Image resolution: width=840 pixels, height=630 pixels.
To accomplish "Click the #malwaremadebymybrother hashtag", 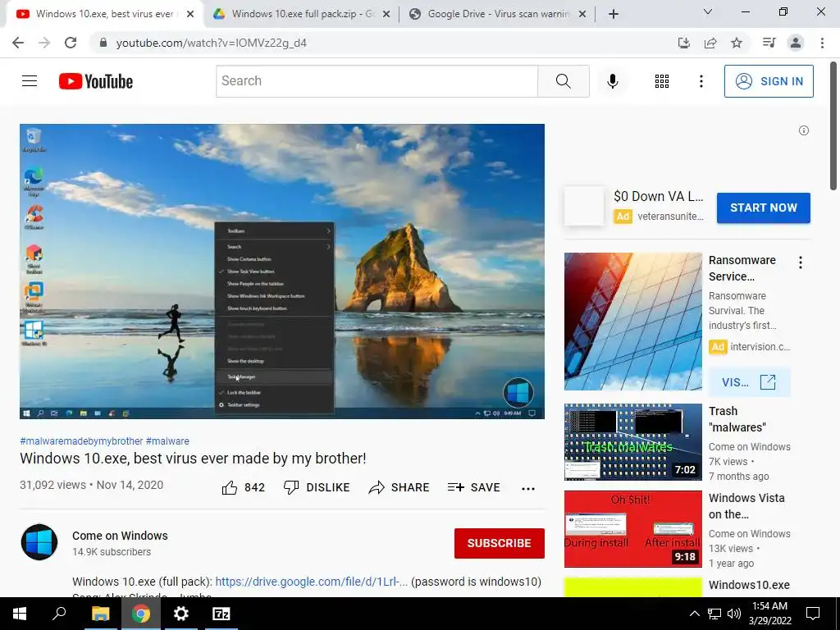I will tap(81, 441).
